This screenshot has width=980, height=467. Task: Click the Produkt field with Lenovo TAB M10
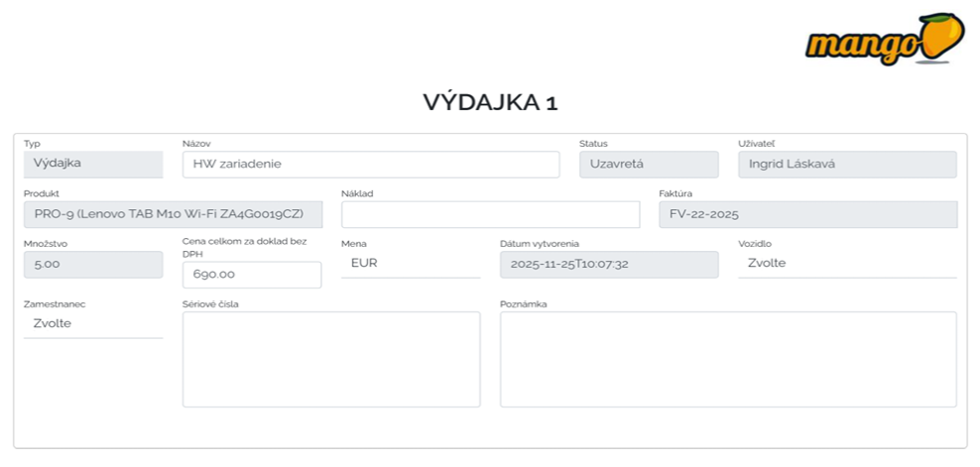[173, 215]
